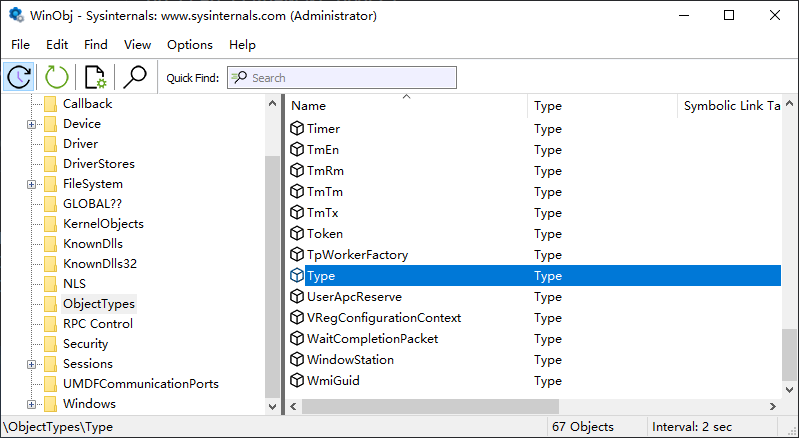The image size is (799, 438).
Task: Expand the Device tree node
Action: [x=32, y=124]
